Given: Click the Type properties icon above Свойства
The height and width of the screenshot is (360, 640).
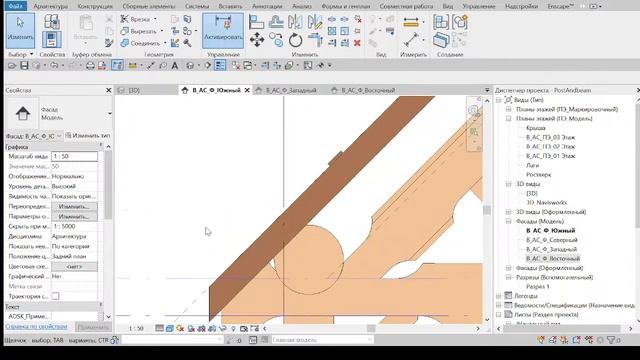Looking at the screenshot, I should [52, 22].
